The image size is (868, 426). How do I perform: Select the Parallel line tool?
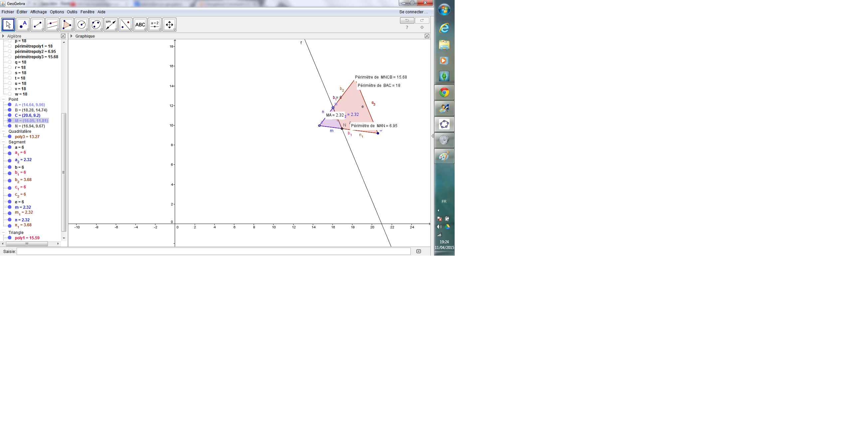[x=52, y=25]
